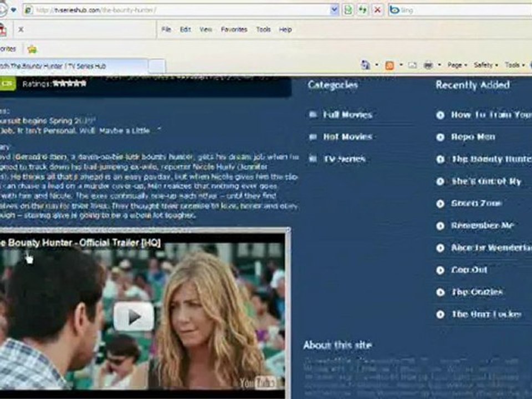Viewport: 532px width, 399px height.
Task: Click the favorites star icon
Action: coord(32,49)
